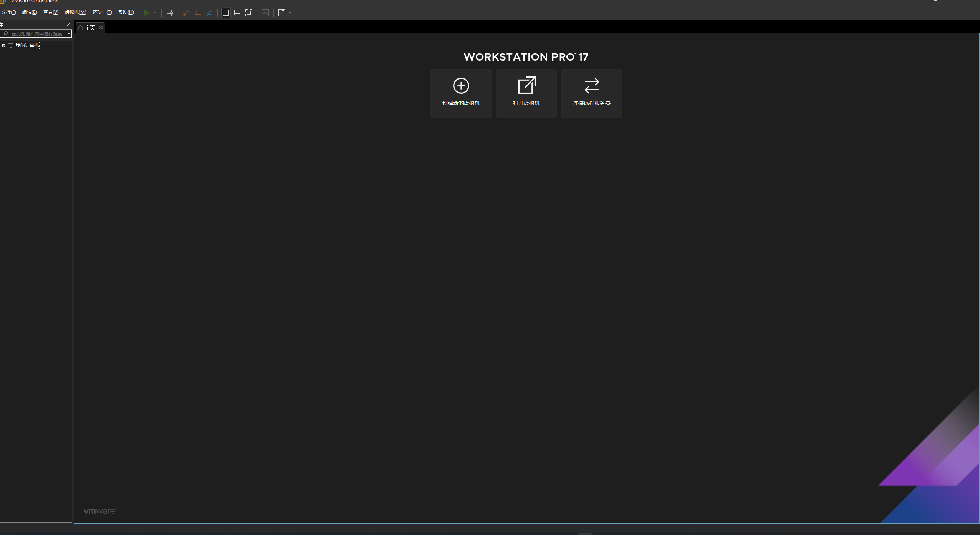Toggle the library sidebar panel view

[x=226, y=13]
